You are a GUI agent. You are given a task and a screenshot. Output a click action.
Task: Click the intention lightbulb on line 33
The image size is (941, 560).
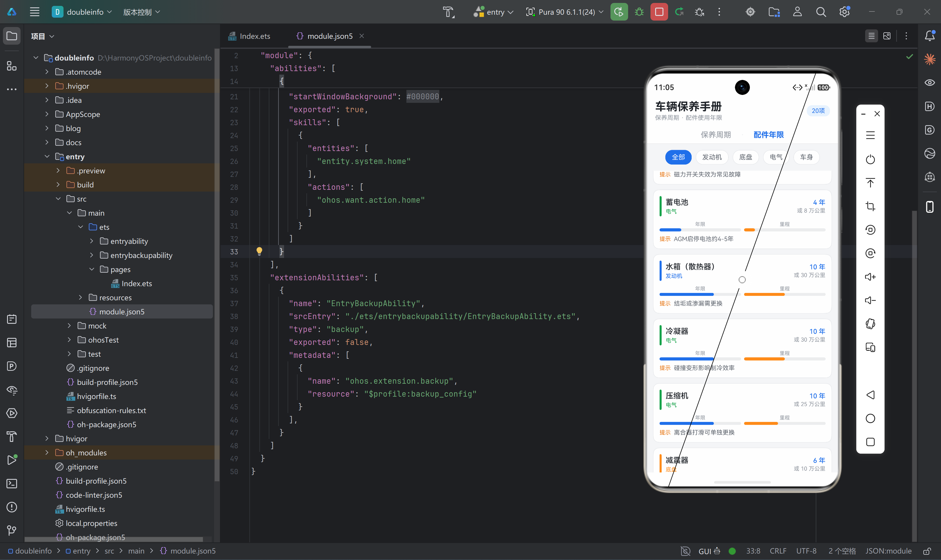pyautogui.click(x=259, y=251)
